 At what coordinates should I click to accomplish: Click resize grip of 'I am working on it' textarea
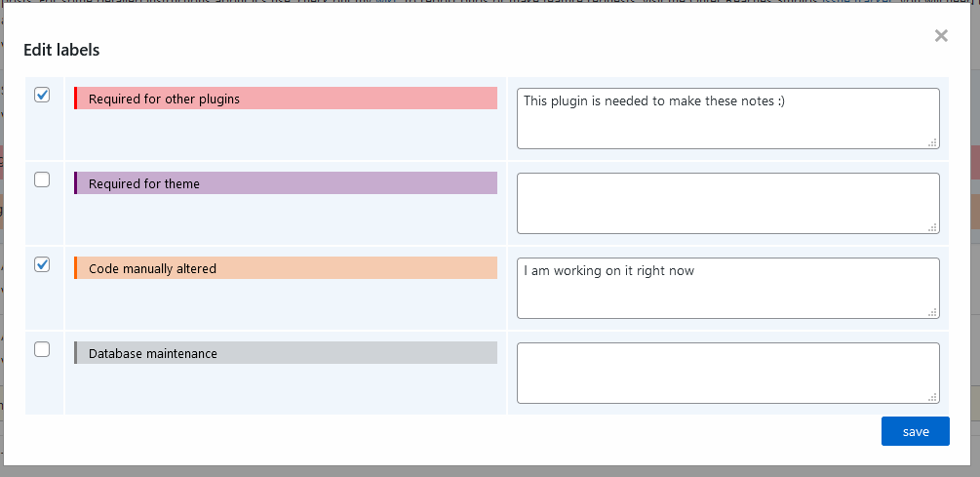pos(932,312)
